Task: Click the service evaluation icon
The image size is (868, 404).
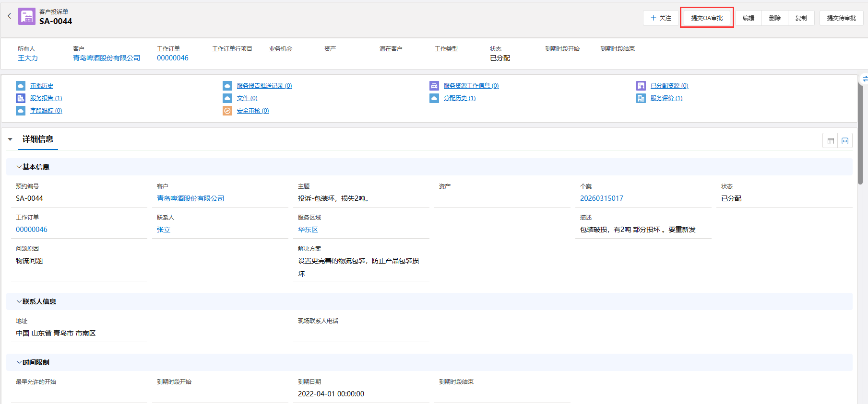Action: pyautogui.click(x=641, y=98)
